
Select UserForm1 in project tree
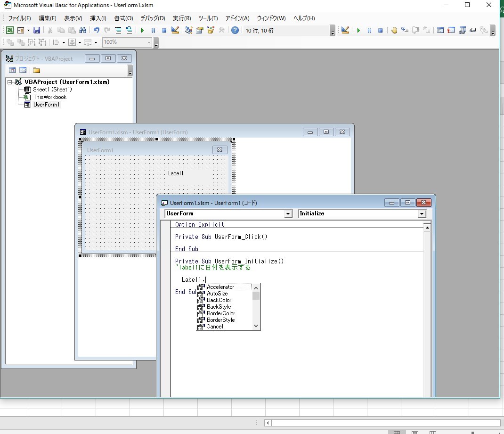[x=46, y=105]
